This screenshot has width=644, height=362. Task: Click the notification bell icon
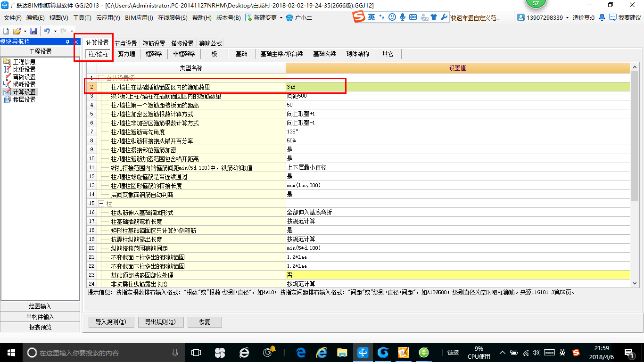[602, 18]
